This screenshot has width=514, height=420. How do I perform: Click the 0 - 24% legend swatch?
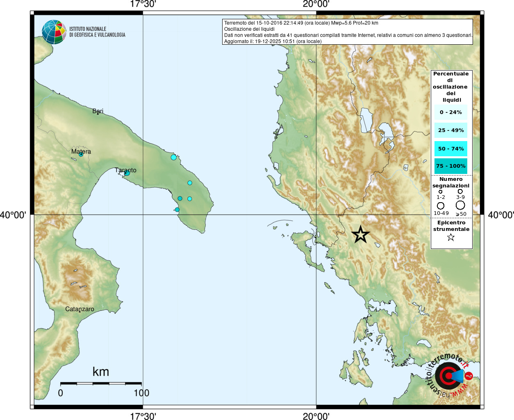(450, 112)
